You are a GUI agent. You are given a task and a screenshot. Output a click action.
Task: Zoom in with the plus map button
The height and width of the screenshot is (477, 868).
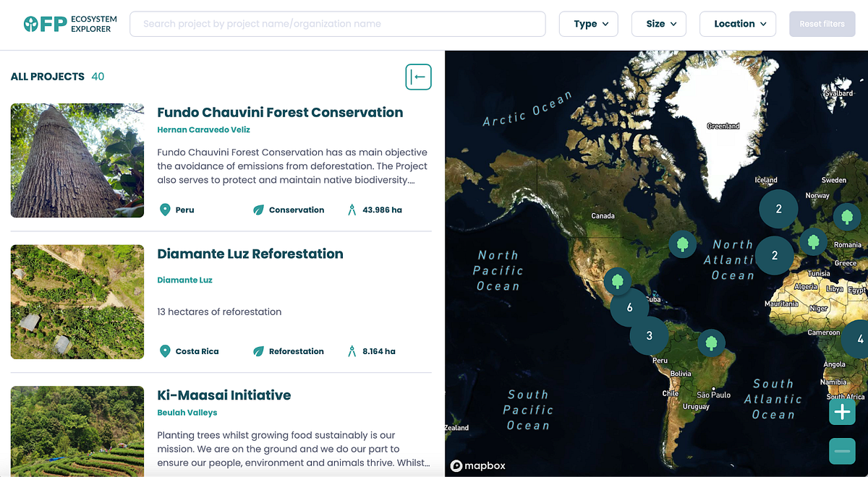pos(841,412)
